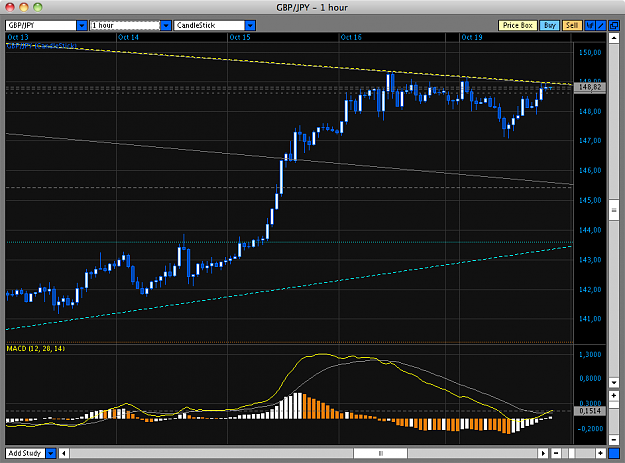Image resolution: width=625 pixels, height=463 pixels.
Task: Click the 0,1514 MACD value tag
Action: [x=590, y=411]
